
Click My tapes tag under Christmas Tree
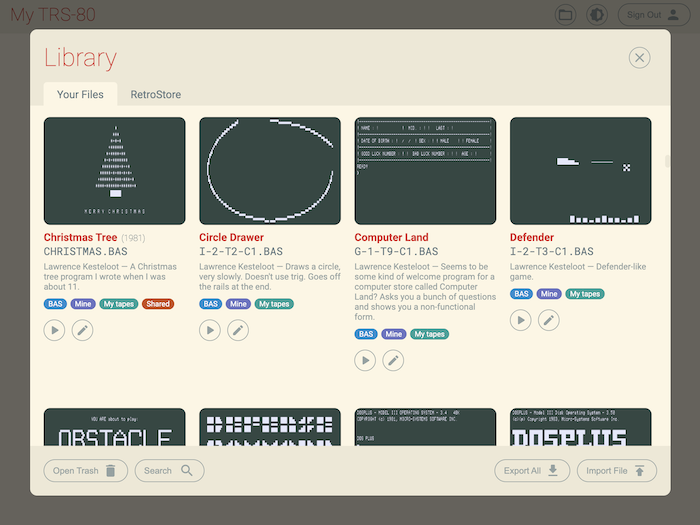[119, 304]
